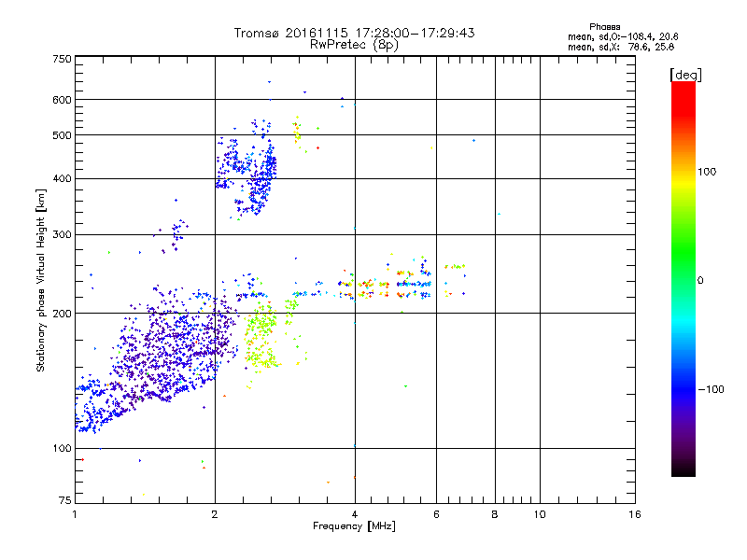Click the x-axis label '8'
Image resolution: width=747 pixels, height=560 pixels.
click(x=495, y=514)
